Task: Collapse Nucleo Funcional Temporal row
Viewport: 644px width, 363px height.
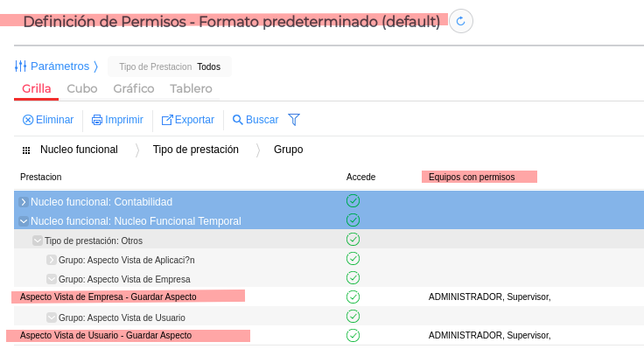Action: pyautogui.click(x=24, y=221)
